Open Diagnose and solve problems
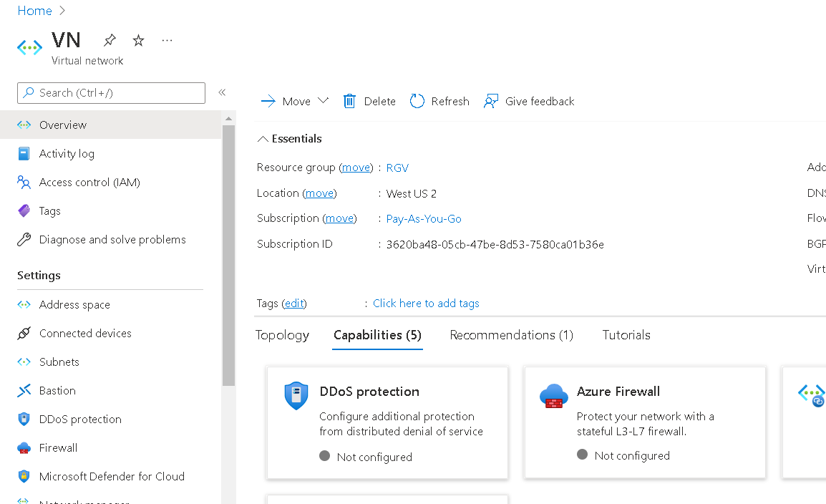 111,240
